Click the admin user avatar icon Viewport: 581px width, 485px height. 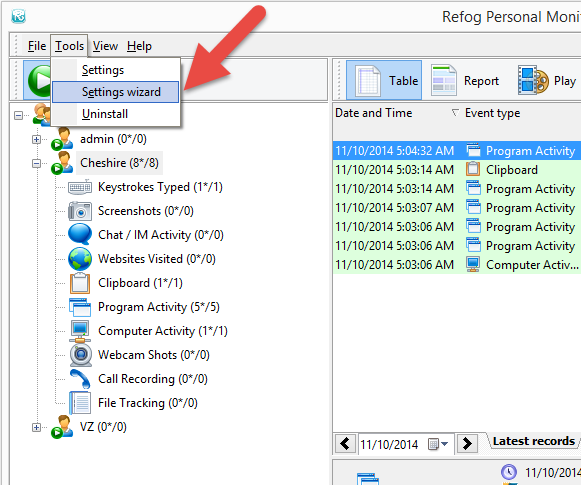[x=62, y=139]
